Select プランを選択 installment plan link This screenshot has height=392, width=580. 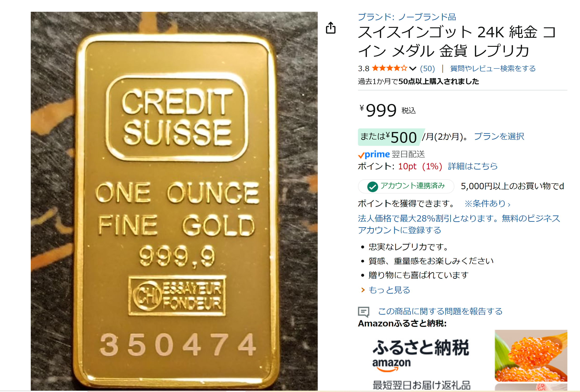pos(499,136)
